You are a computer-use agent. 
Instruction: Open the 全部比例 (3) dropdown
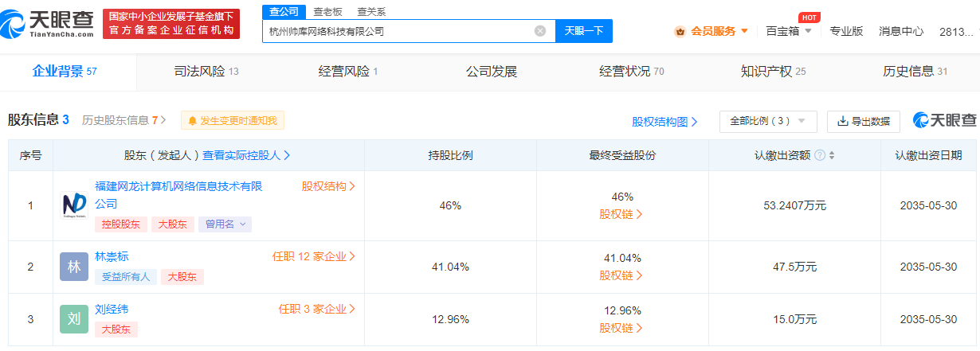click(x=768, y=122)
